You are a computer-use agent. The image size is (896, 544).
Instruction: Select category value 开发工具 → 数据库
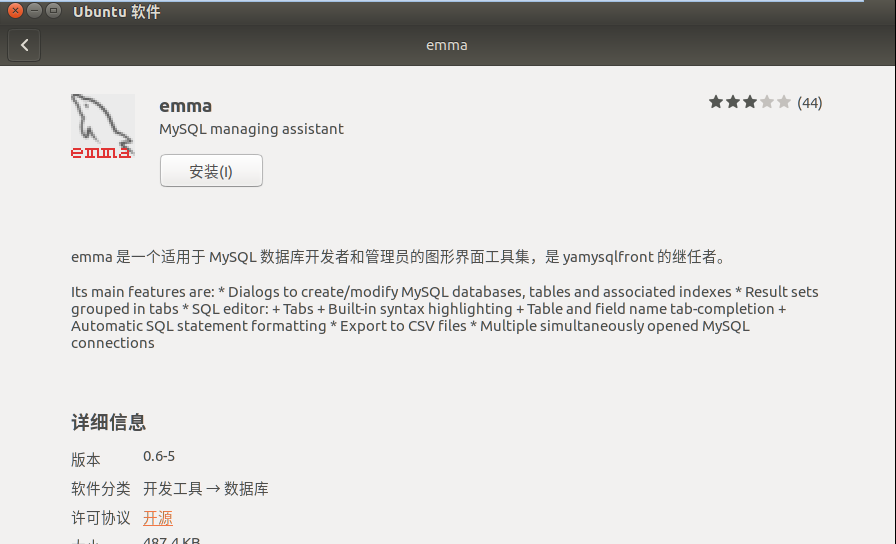(206, 489)
